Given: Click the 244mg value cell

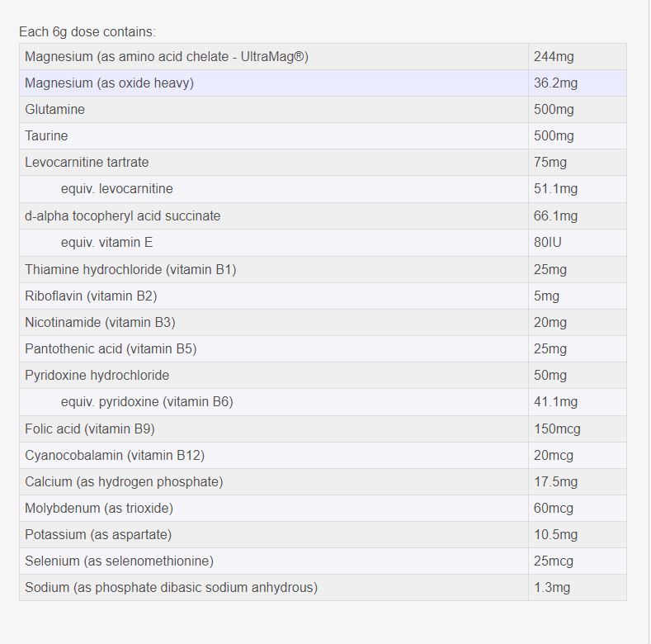Looking at the screenshot, I should click(x=554, y=57).
